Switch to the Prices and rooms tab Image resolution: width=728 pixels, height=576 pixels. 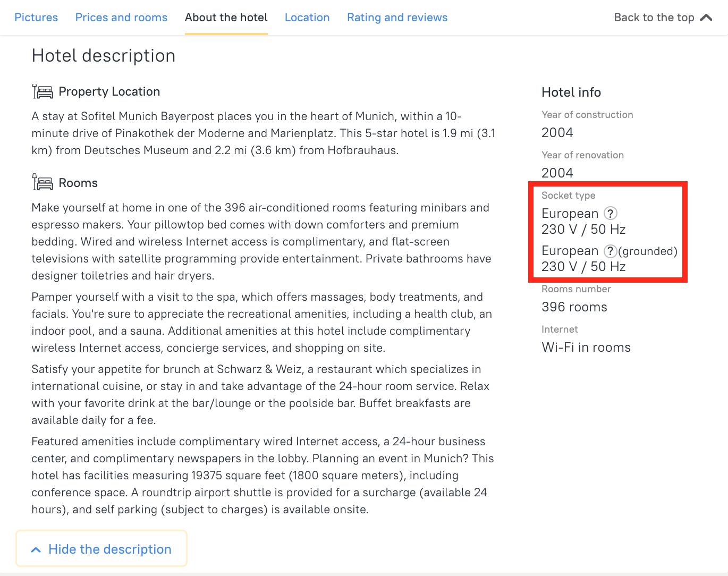[121, 18]
